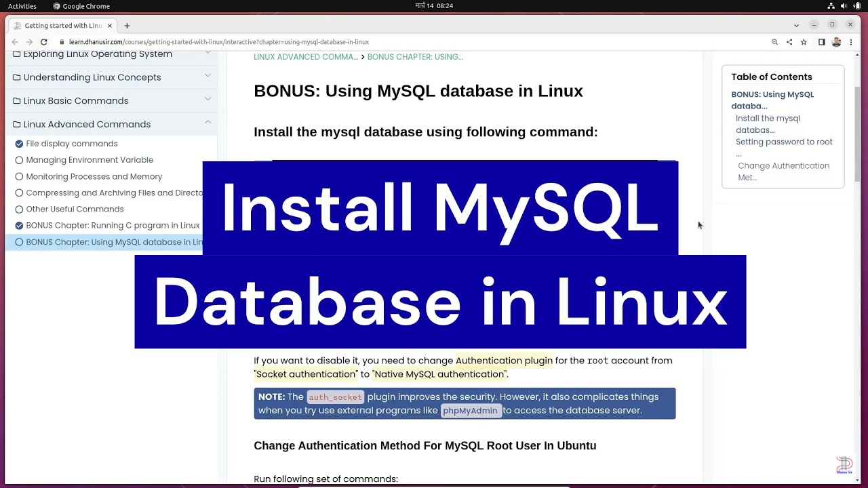The image size is (868, 488).
Task: Toggle completion circle for Compressing and Archiving Files
Action: 19,193
